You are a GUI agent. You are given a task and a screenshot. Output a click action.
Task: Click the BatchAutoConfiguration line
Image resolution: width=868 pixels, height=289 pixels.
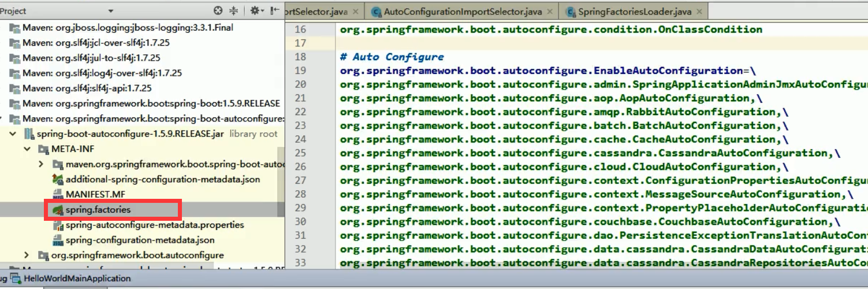pos(564,125)
